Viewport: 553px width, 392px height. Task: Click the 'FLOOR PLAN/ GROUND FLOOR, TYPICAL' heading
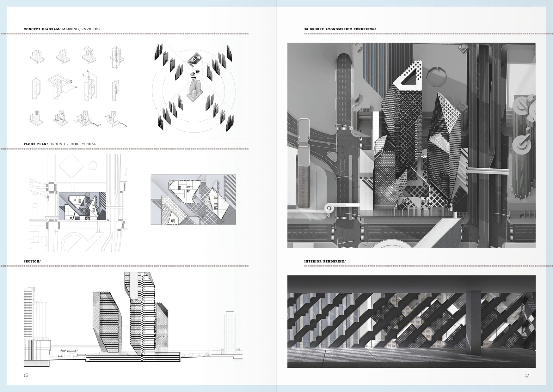[60, 144]
